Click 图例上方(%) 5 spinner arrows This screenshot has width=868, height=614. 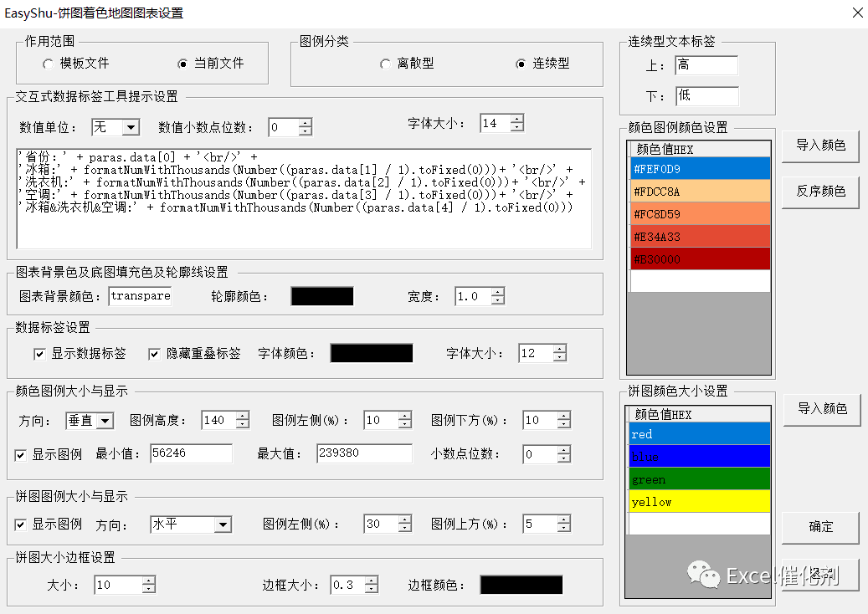pos(563,524)
